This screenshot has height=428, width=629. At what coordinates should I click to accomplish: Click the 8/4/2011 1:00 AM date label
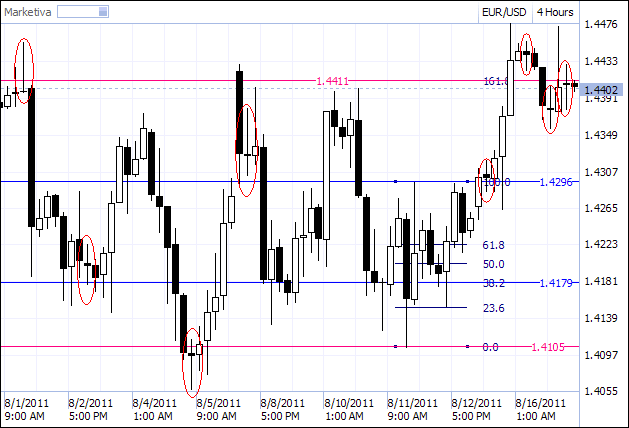coord(154,410)
